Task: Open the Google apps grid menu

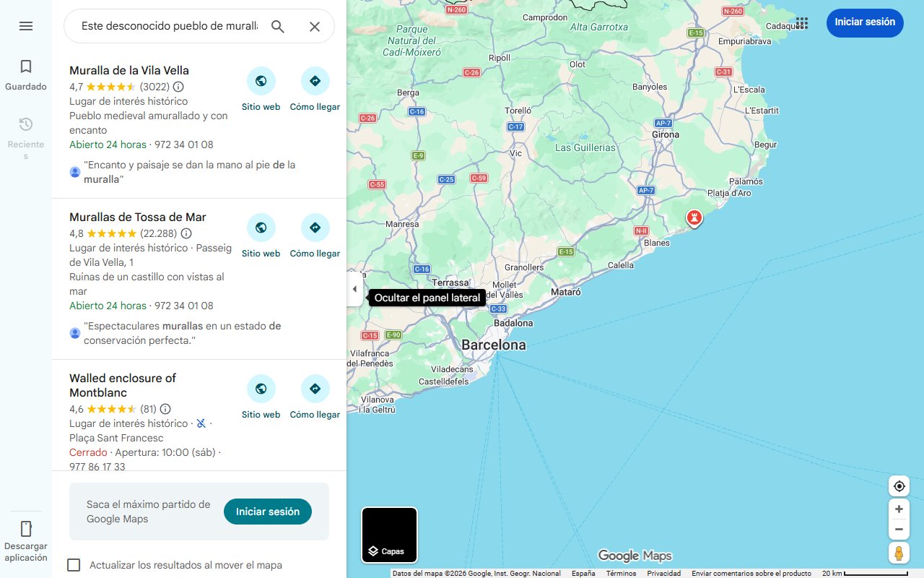Action: pyautogui.click(x=801, y=23)
